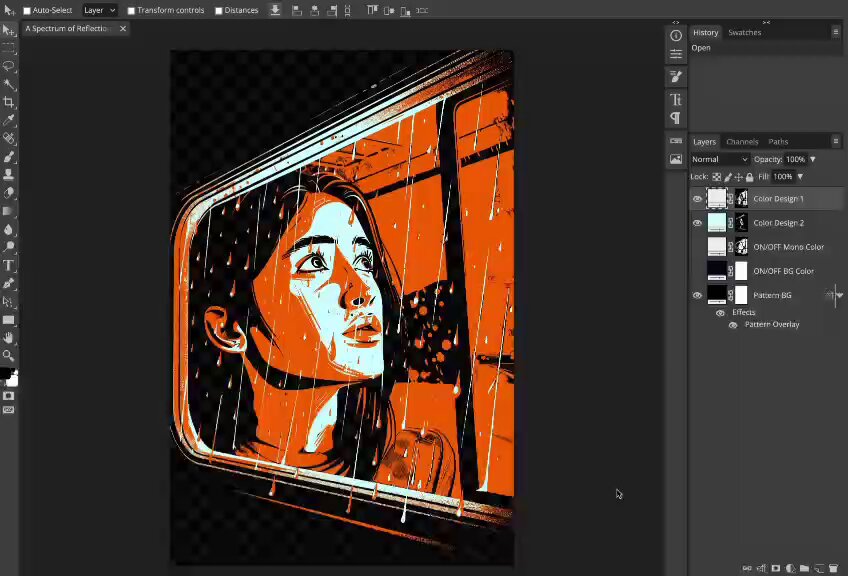Select the Type tool

click(x=9, y=266)
